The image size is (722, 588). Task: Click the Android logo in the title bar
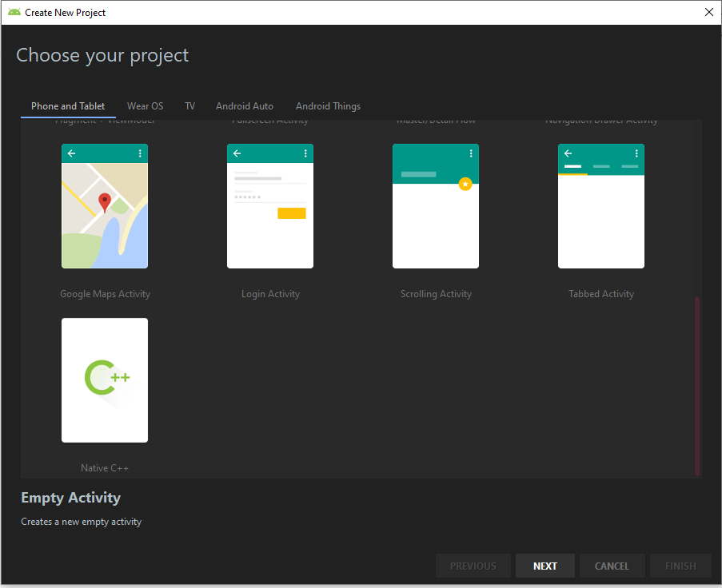click(x=14, y=12)
